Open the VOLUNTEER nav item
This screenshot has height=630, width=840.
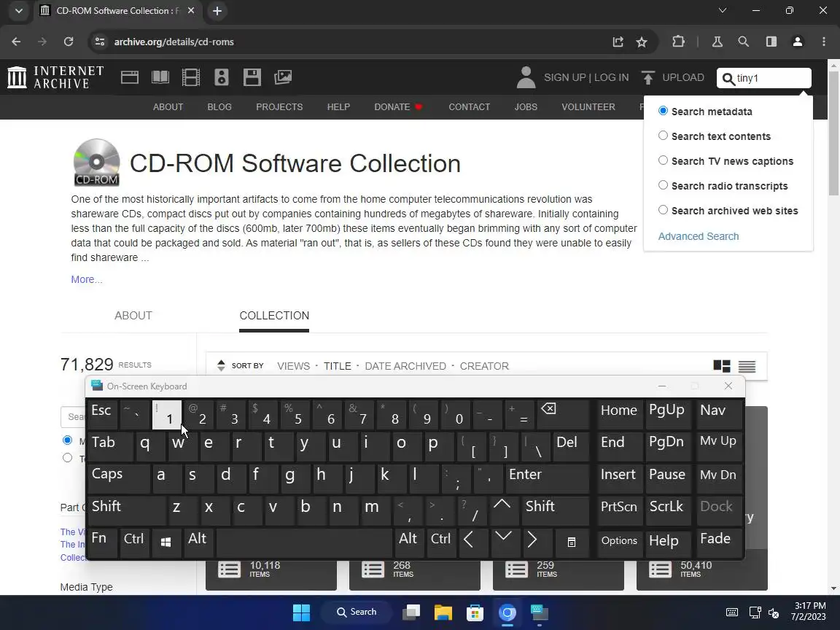coord(588,107)
